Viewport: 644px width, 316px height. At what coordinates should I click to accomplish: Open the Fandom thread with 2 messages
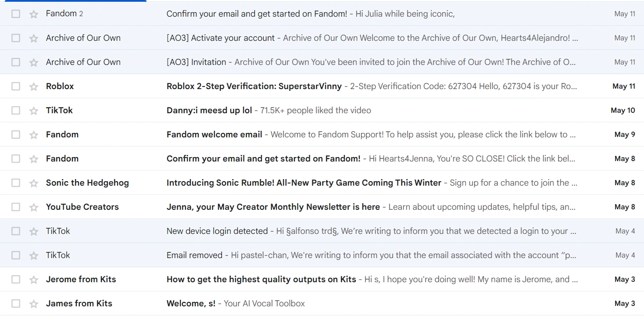[x=257, y=14]
